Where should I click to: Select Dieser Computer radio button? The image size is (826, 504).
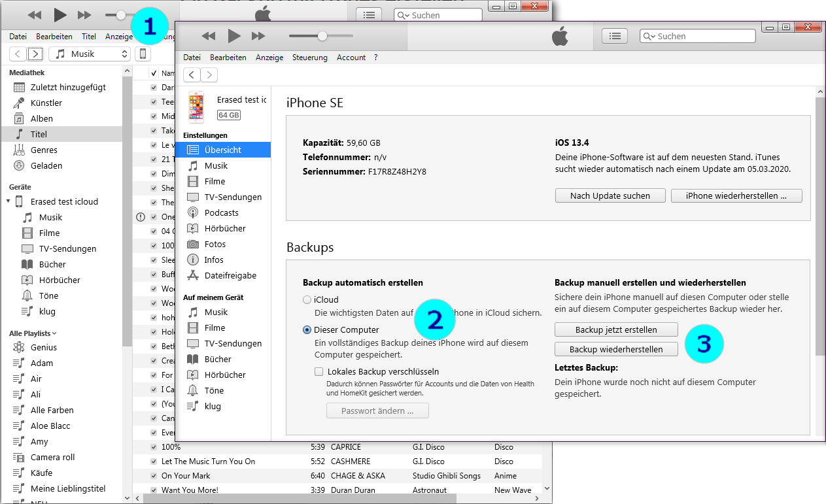307,329
